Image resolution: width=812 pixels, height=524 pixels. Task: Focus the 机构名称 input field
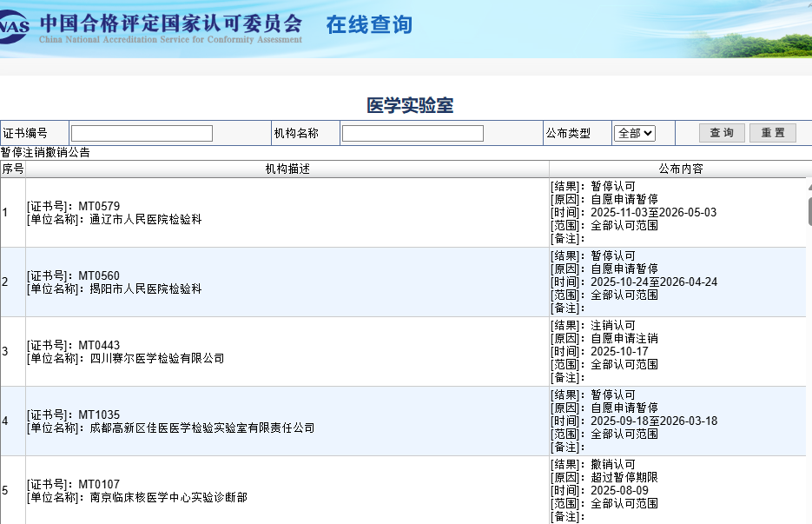tap(413, 133)
